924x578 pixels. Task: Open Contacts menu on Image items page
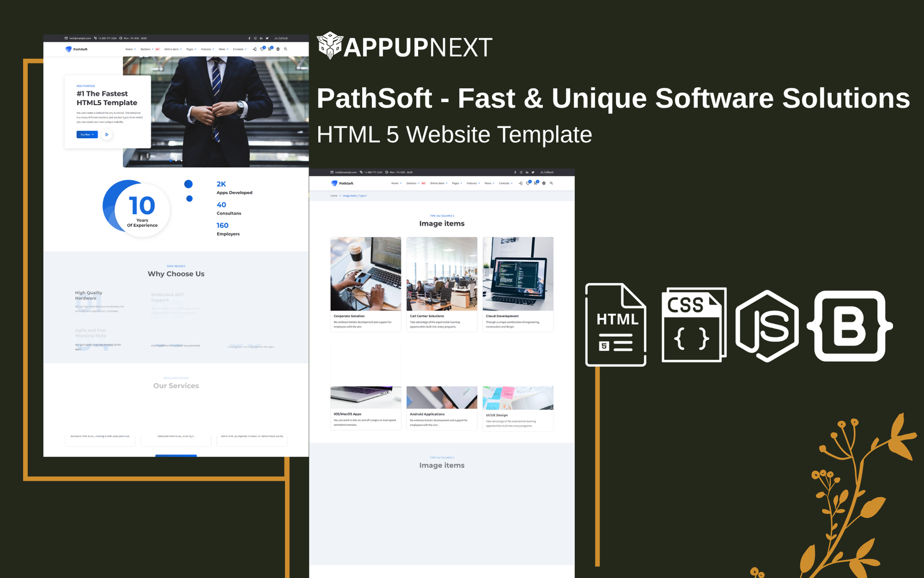505,183
